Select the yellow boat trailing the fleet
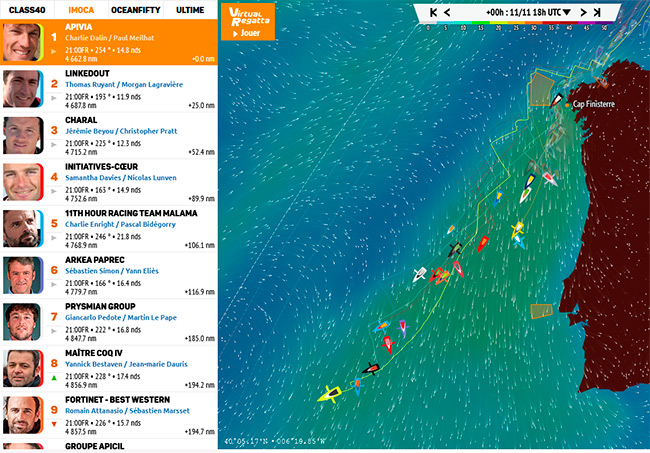Viewport: 650px width, 453px height. (x=328, y=396)
